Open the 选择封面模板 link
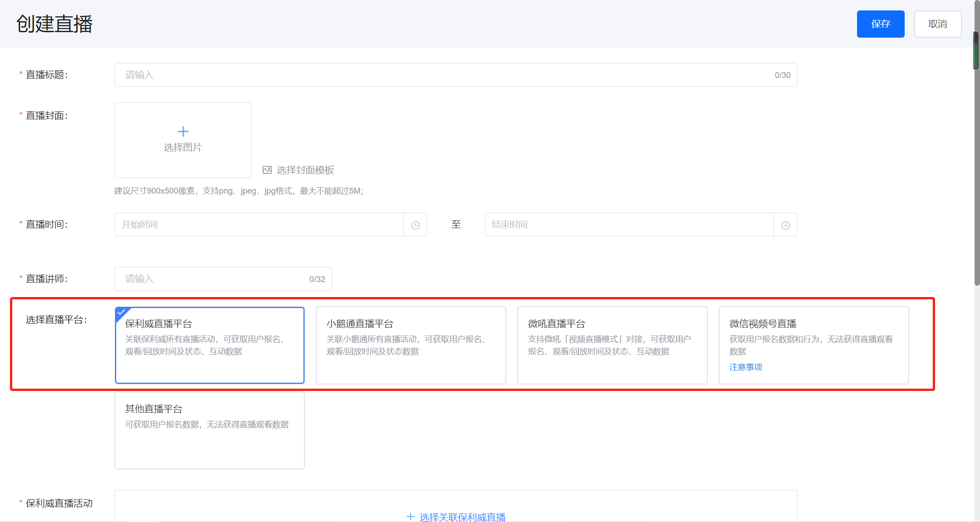The width and height of the screenshot is (980, 522). (305, 170)
